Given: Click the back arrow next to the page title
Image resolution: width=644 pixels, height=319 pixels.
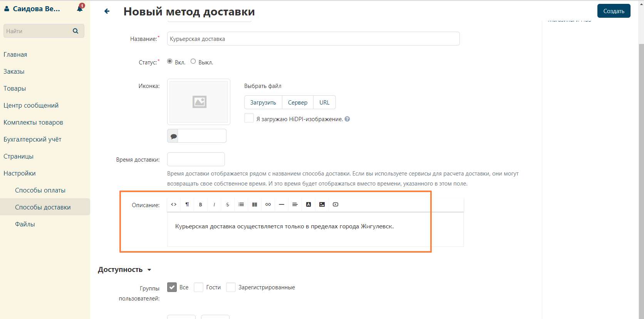Looking at the screenshot, I should (x=107, y=12).
